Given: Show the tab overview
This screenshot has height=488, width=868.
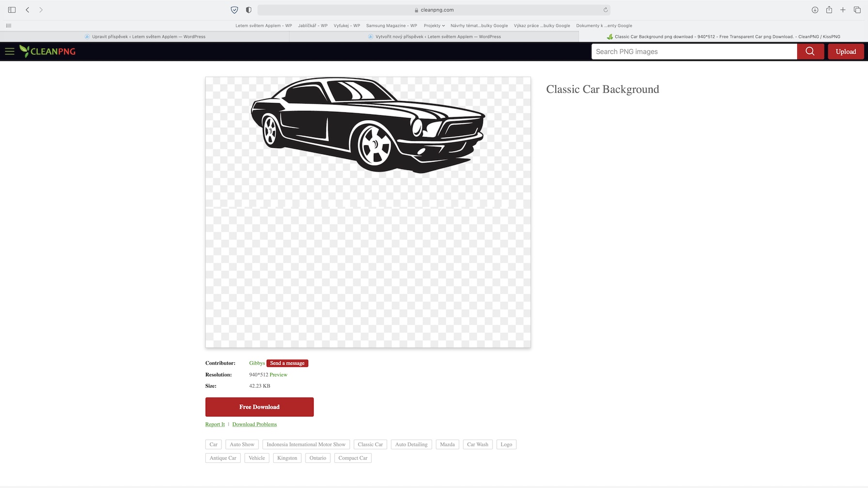Looking at the screenshot, I should pyautogui.click(x=857, y=10).
